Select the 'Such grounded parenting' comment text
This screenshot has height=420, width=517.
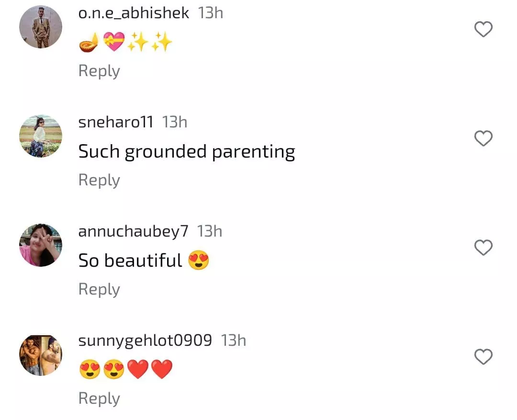(x=186, y=152)
